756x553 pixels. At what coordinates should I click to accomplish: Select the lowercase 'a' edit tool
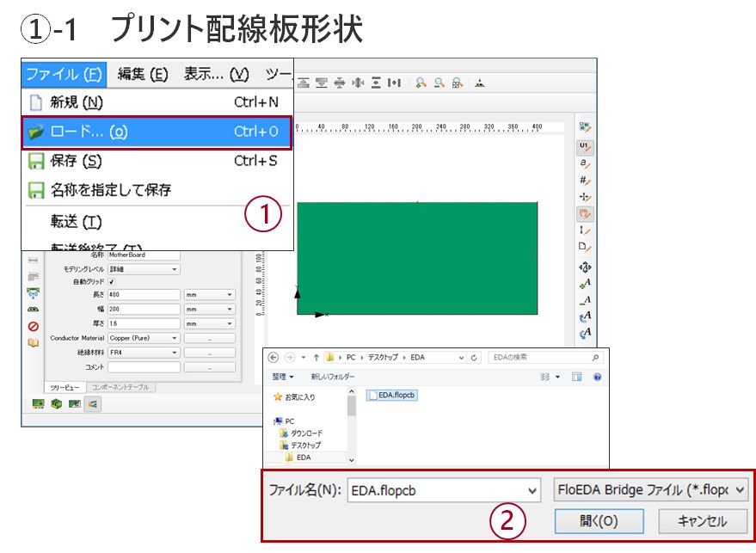coord(585,164)
